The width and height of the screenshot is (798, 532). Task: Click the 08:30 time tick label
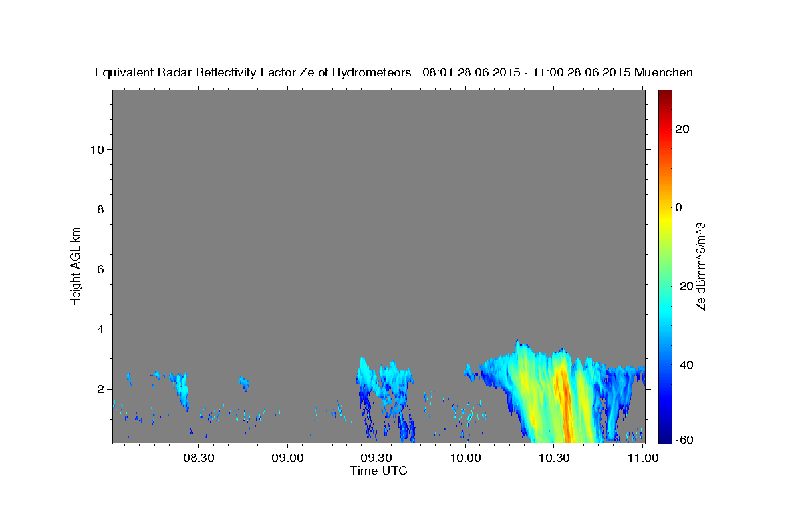pos(198,458)
